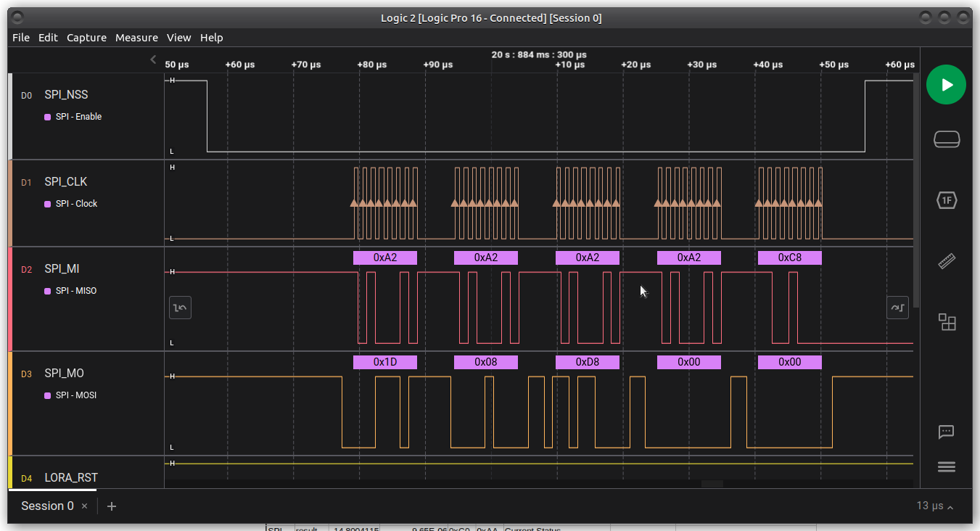980x531 pixels.
Task: Open the Measure menu
Action: [136, 38]
